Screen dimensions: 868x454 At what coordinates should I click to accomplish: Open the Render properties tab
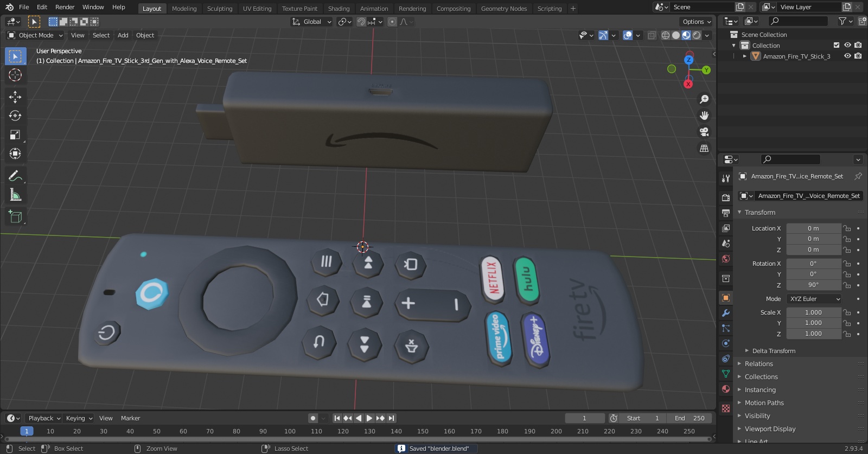click(726, 198)
